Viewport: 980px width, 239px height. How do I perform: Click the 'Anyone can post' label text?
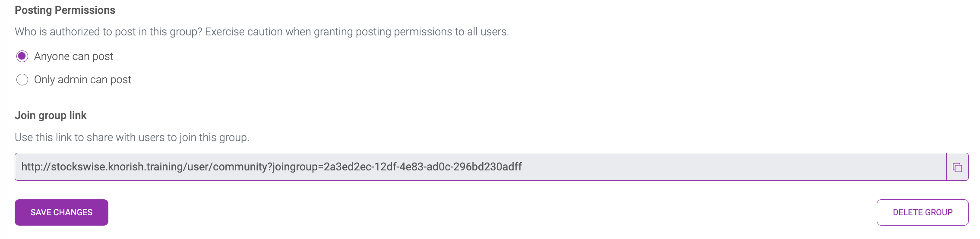(x=73, y=57)
